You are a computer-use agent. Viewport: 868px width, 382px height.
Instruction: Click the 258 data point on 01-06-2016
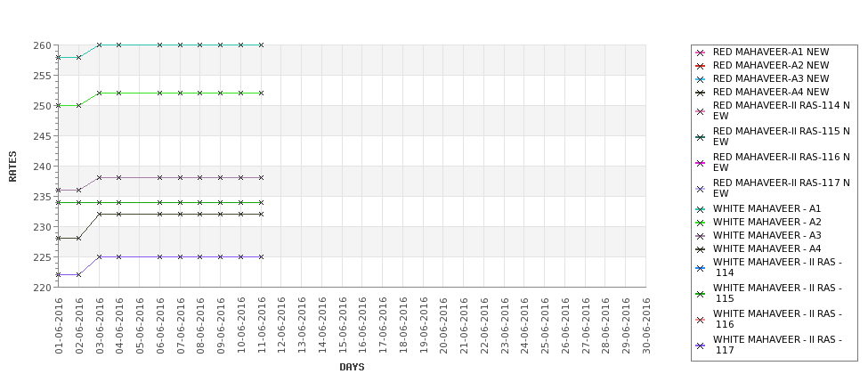58,57
